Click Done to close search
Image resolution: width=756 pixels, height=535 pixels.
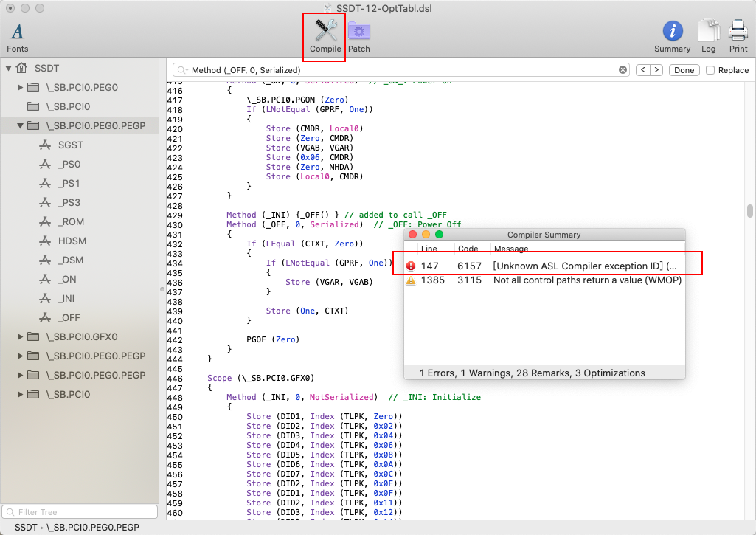click(684, 70)
